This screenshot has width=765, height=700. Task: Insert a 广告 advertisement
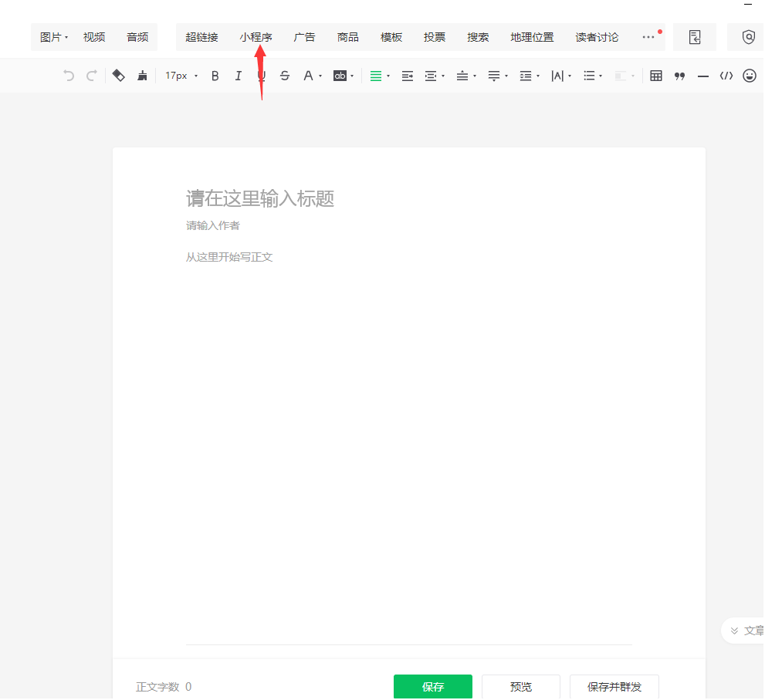(304, 37)
